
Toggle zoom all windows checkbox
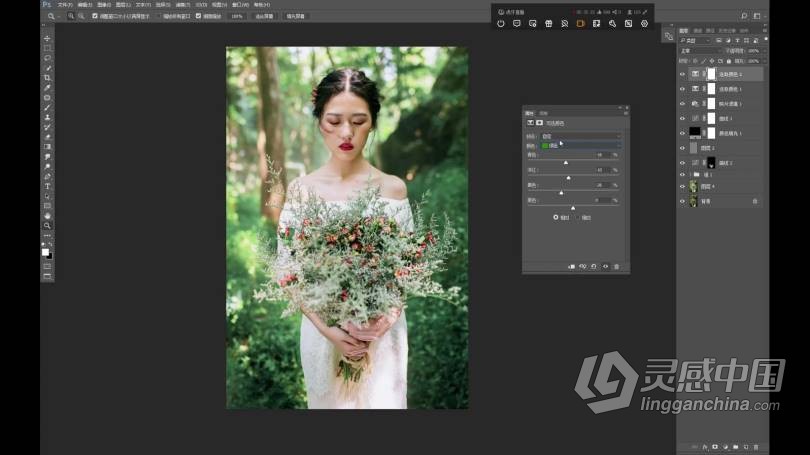(x=158, y=16)
